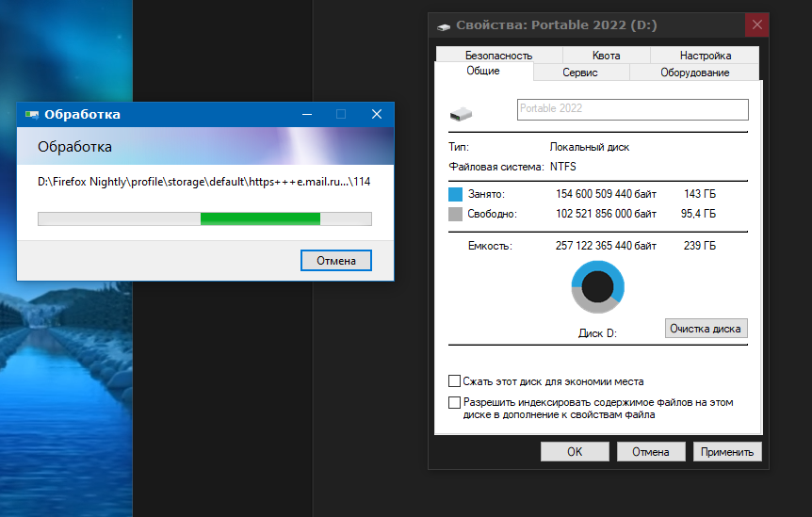Click the blue Занято color swatch
Image resolution: width=812 pixels, height=517 pixels.
tap(456, 194)
